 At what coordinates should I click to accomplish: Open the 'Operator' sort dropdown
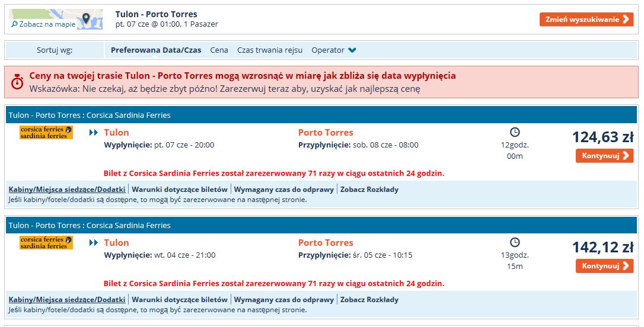pos(333,50)
